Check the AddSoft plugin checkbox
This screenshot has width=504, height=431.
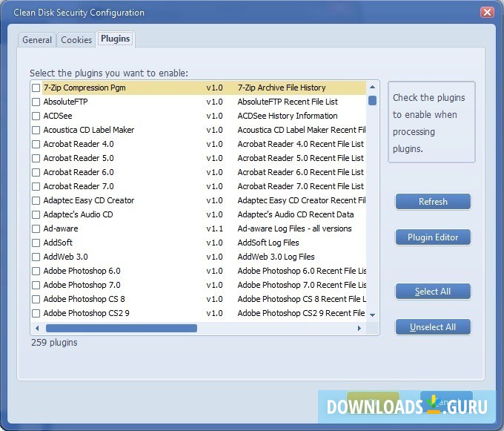pos(36,243)
